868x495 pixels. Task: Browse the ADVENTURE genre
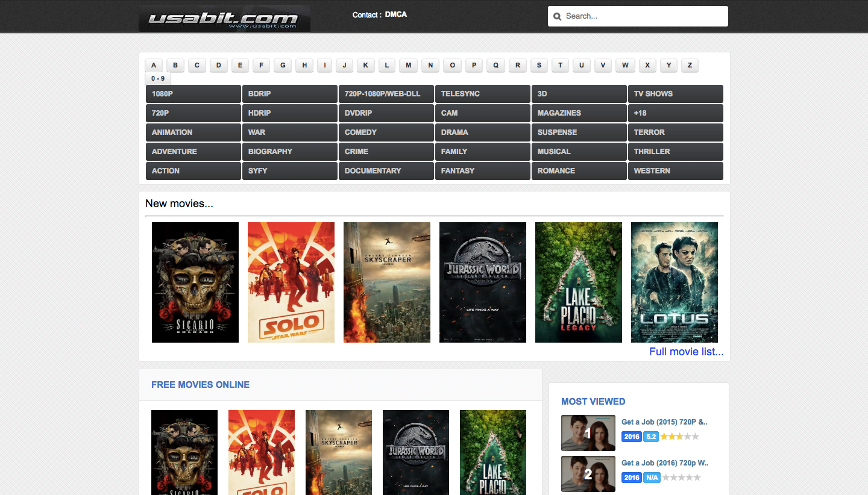193,152
